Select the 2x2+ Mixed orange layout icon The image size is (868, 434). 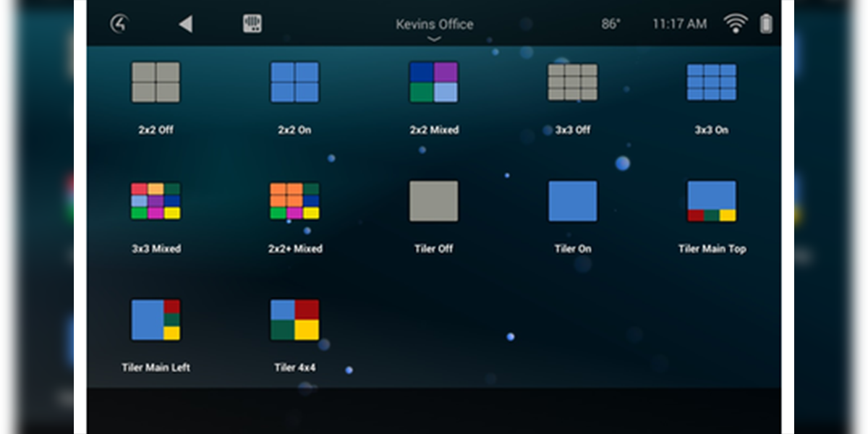[294, 201]
